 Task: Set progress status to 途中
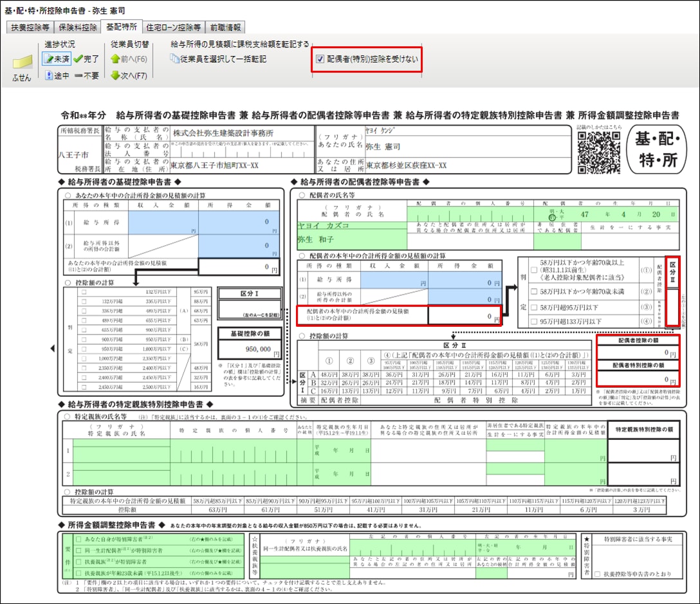tap(57, 76)
